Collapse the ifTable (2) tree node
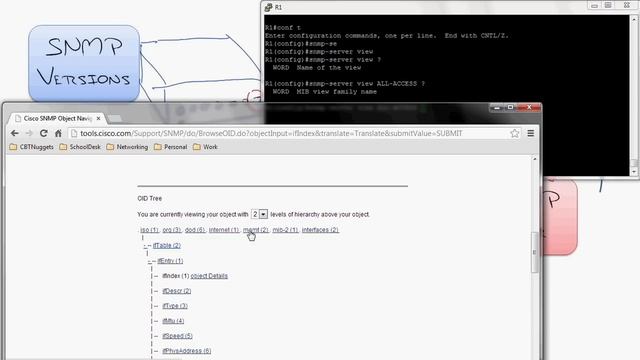This screenshot has height=360, width=640. (x=145, y=246)
